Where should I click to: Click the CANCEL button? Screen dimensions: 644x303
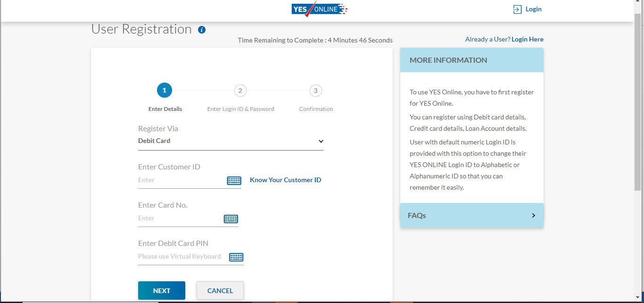220,291
